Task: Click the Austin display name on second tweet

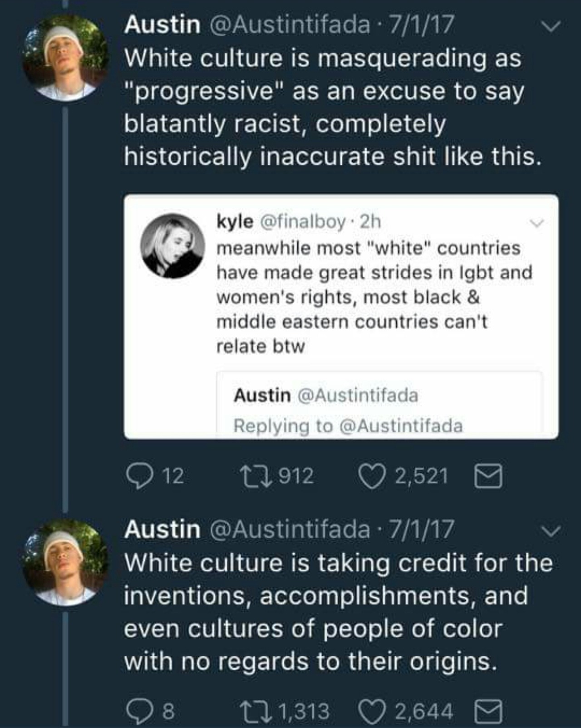Action: coord(162,530)
